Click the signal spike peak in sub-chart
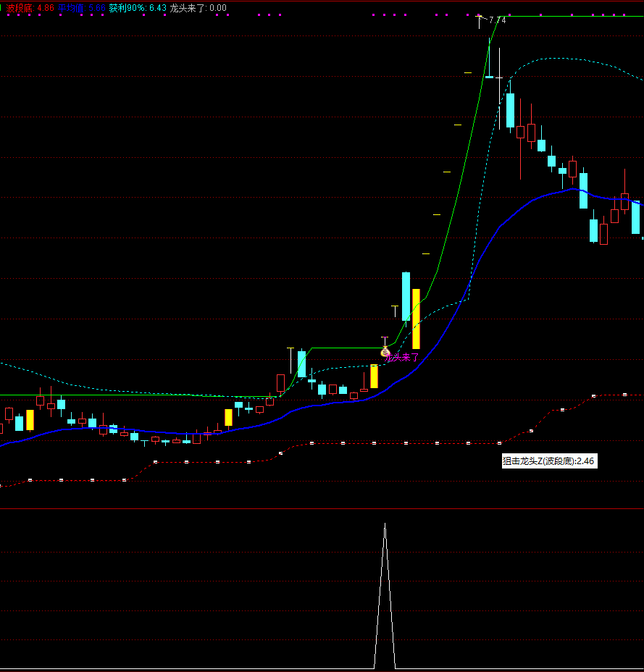644x672 pixels. coord(385,524)
